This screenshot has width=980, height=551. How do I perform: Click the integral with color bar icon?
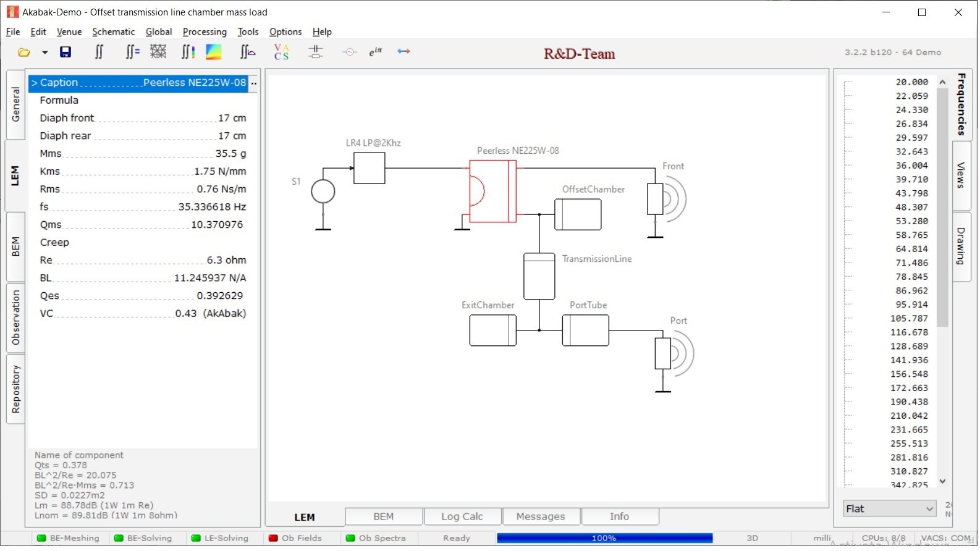point(188,53)
